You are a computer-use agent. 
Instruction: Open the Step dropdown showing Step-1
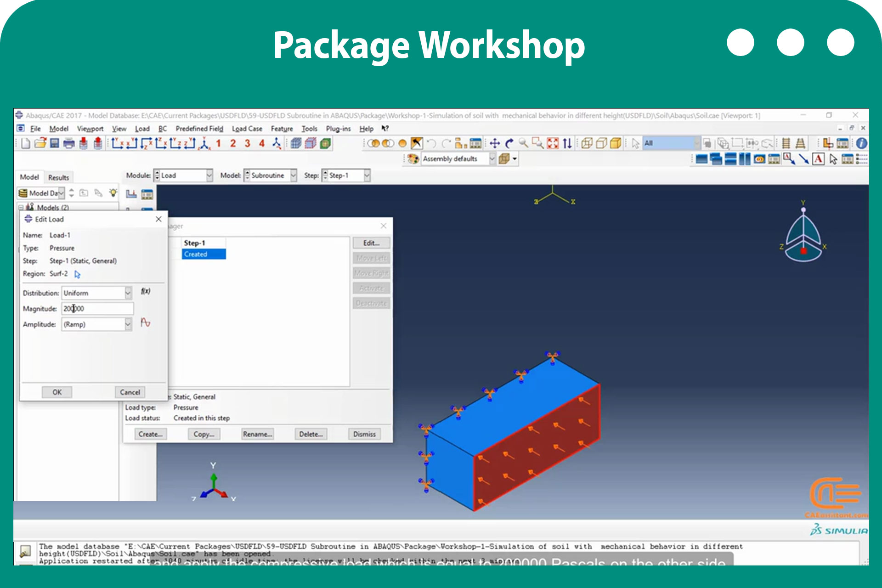pos(346,175)
